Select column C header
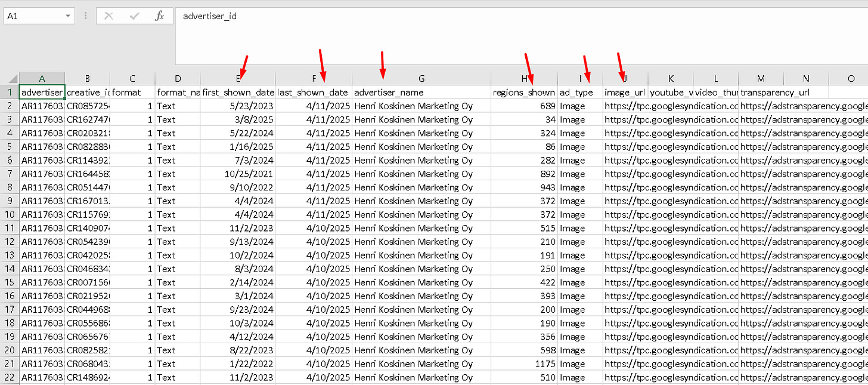The width and height of the screenshot is (868, 385). pos(132,79)
